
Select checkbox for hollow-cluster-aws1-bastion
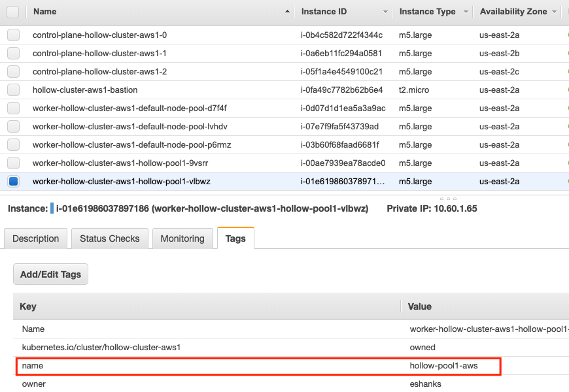coord(13,90)
